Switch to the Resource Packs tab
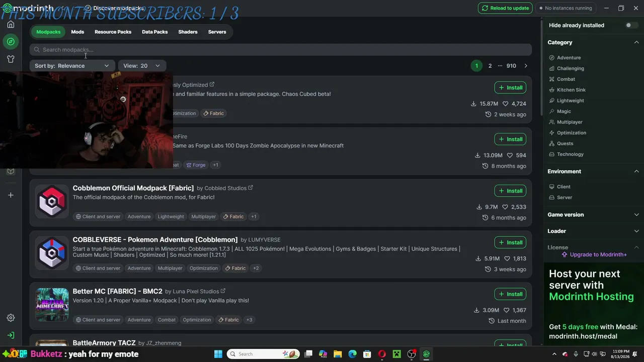This screenshot has width=644, height=362. pos(113,32)
